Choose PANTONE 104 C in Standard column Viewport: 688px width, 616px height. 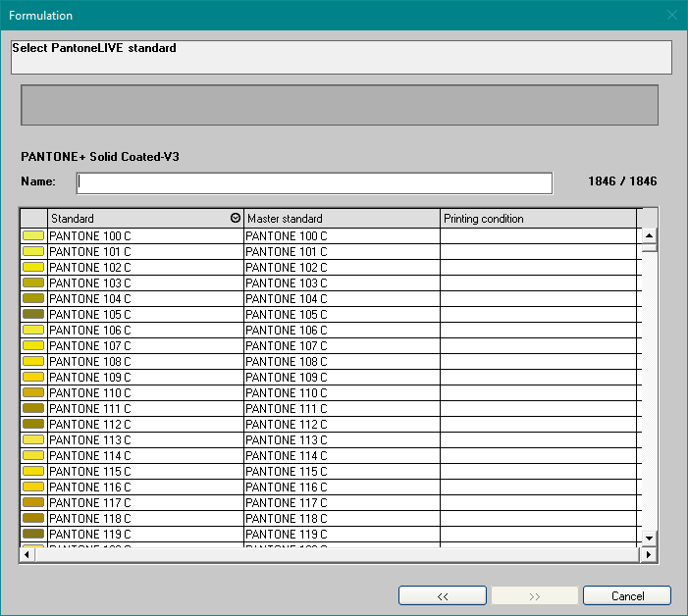click(x=145, y=299)
